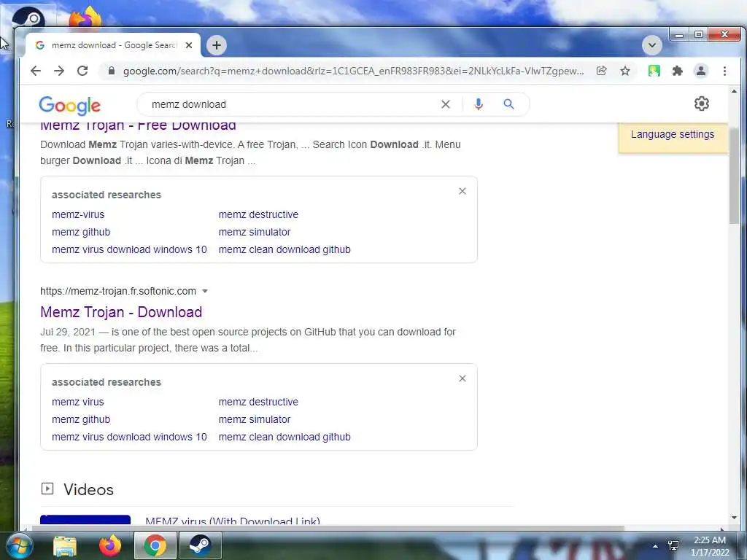Screen dimensions: 747x560
Task: Expand softonic result URL dropdown arrow
Action: click(205, 291)
